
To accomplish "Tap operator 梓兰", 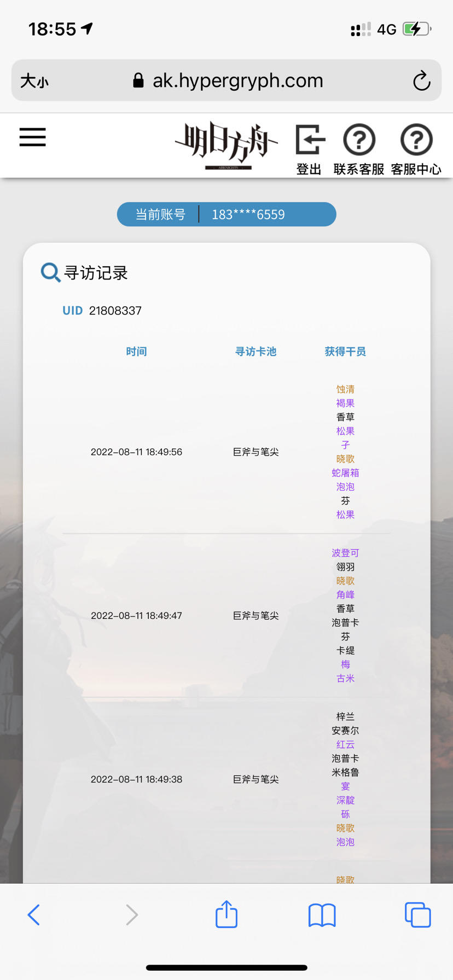I will click(x=345, y=716).
